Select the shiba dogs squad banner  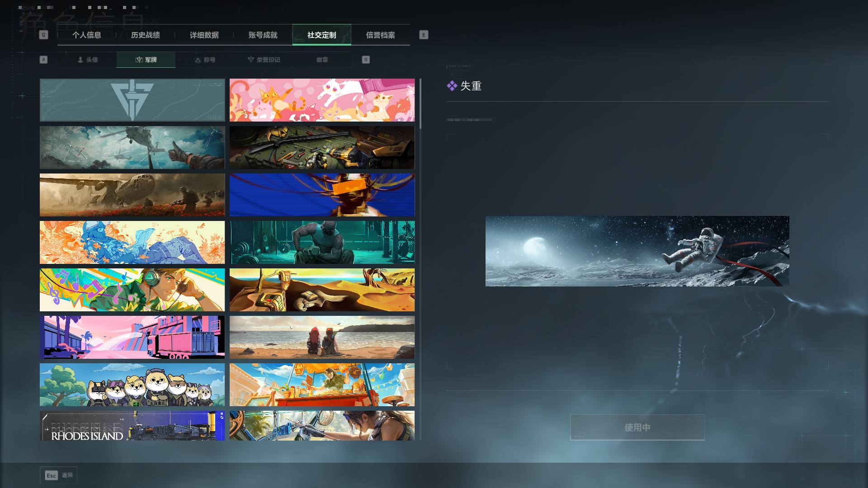[x=132, y=385]
